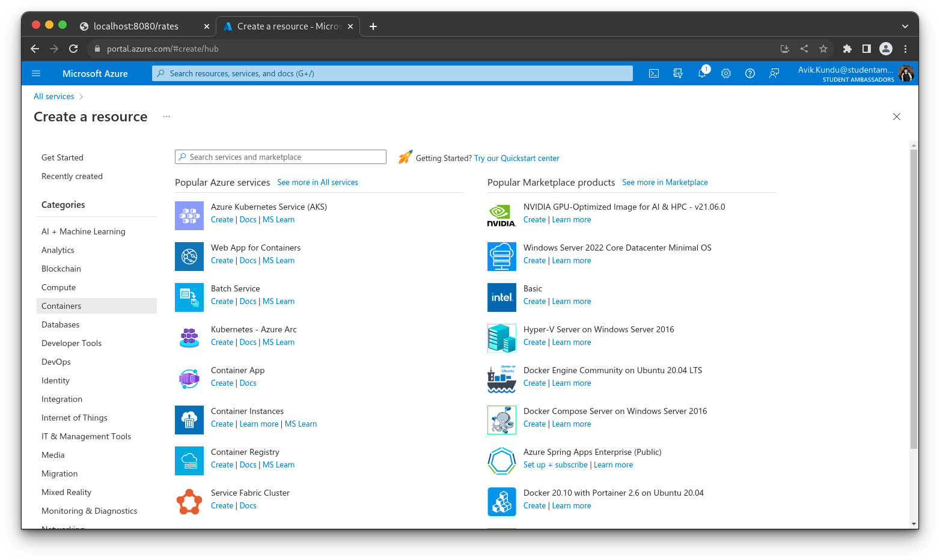
Task: Click the help question mark icon
Action: point(749,73)
